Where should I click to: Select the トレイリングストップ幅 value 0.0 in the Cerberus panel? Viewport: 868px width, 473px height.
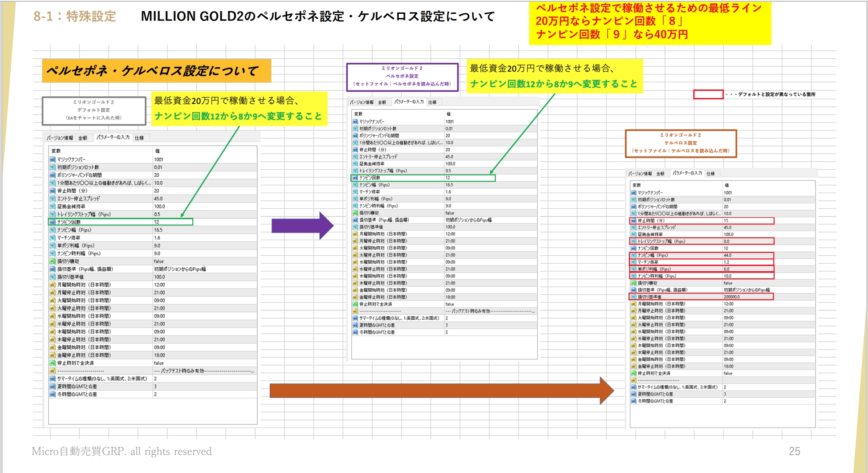(726, 241)
